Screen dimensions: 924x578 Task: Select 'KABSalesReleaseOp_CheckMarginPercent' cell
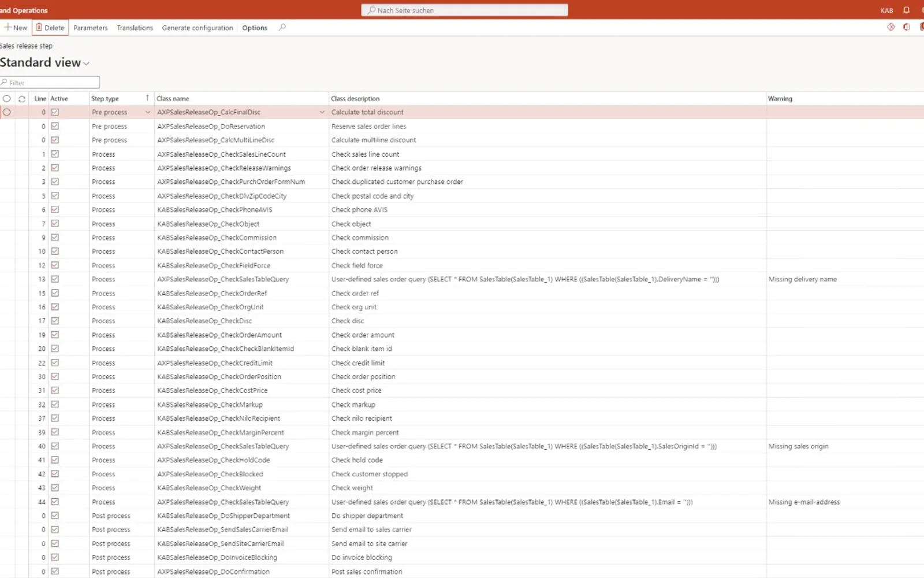(x=221, y=432)
